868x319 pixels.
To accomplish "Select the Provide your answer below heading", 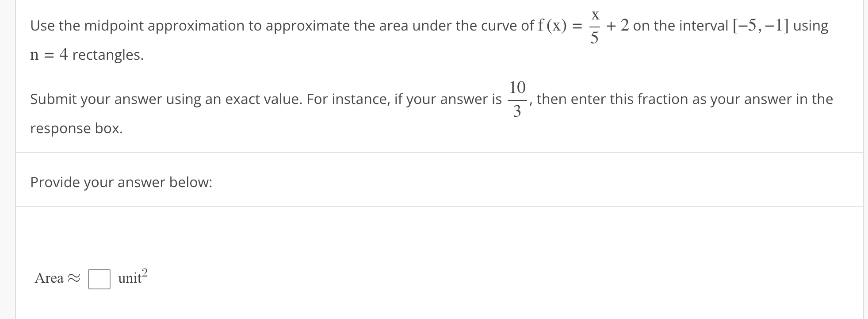I will point(121,182).
